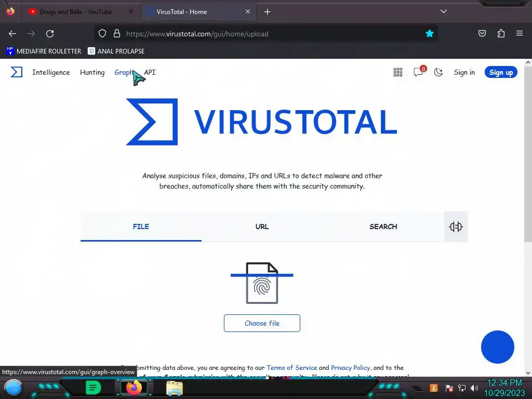Click the scrollbar down arrow

528,373
